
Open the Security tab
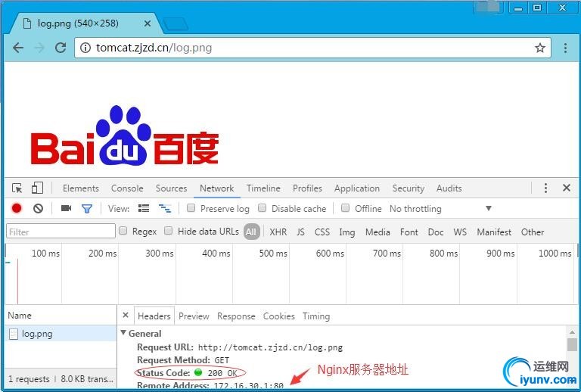point(409,188)
